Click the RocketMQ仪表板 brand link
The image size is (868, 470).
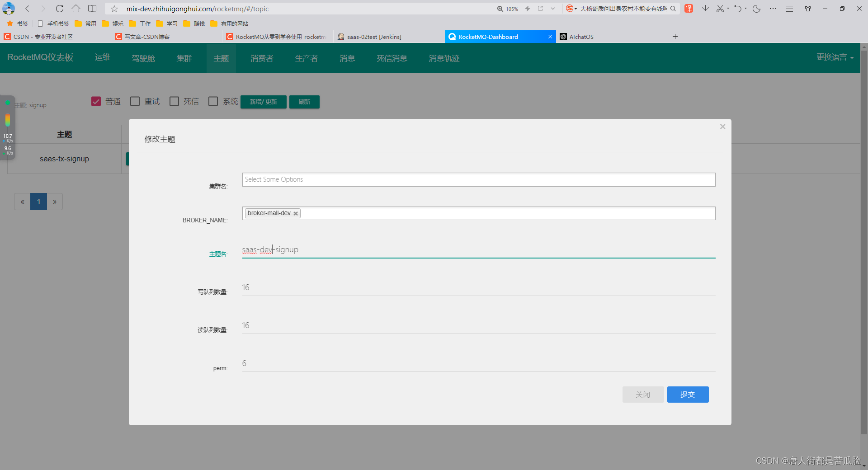pos(40,57)
